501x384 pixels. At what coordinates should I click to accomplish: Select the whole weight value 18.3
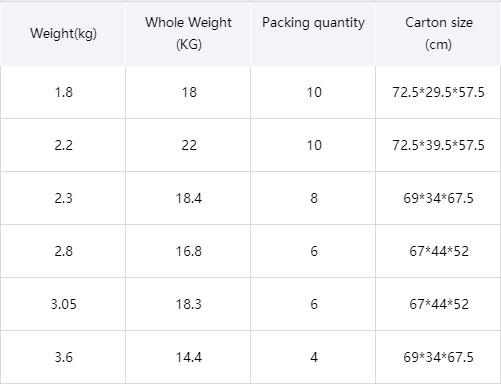(x=188, y=304)
